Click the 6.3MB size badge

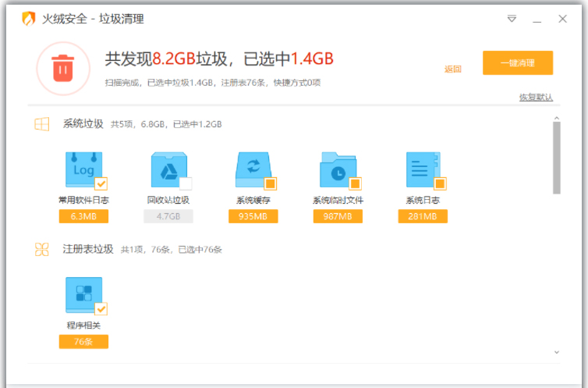[x=83, y=216]
